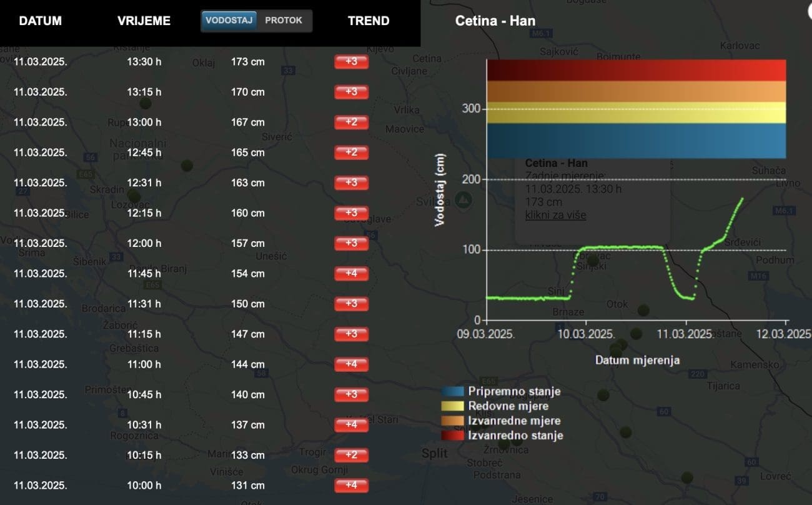Click the green mountain marker near Svilaja
This screenshot has width=812, height=505.
463,200
